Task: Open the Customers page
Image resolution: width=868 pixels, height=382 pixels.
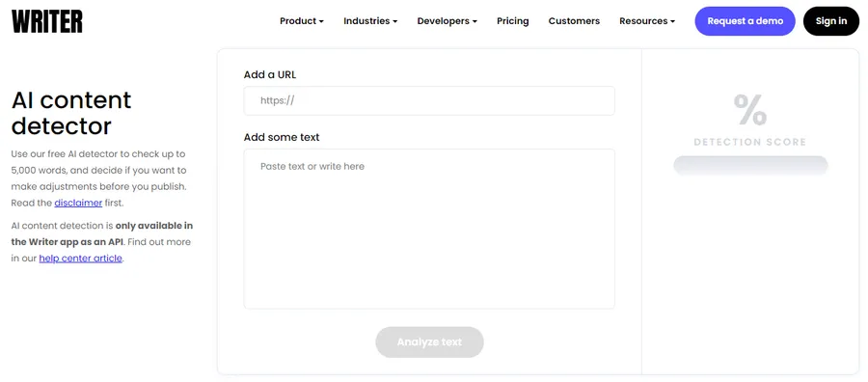Action: click(x=574, y=21)
